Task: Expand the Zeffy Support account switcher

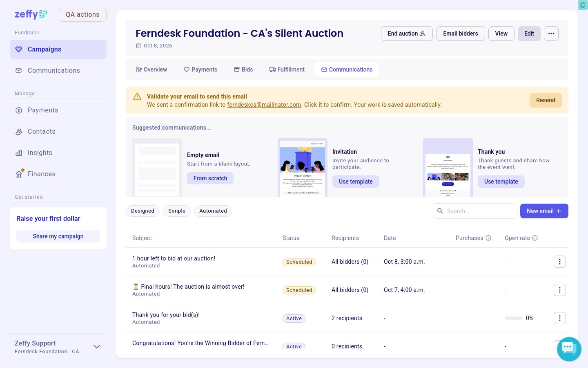Action: click(x=97, y=347)
